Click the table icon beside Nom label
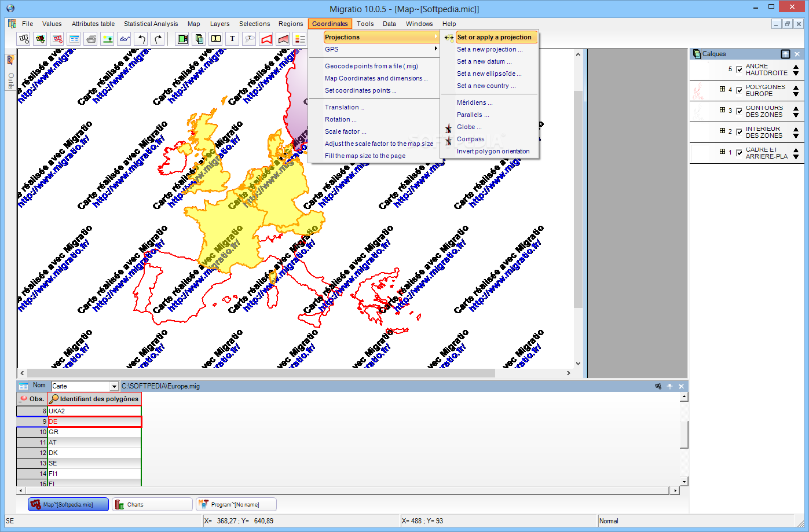 23,386
